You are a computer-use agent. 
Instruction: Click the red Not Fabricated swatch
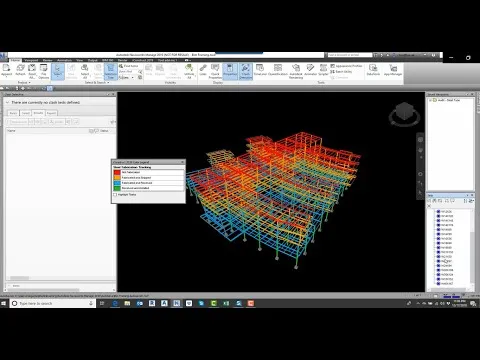[117, 172]
